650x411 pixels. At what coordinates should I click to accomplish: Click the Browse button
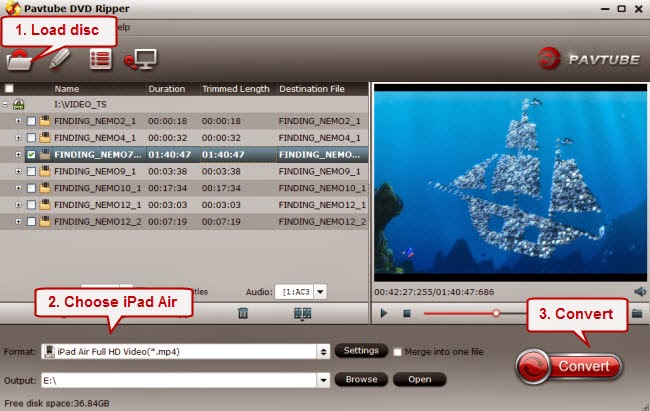coord(361,379)
